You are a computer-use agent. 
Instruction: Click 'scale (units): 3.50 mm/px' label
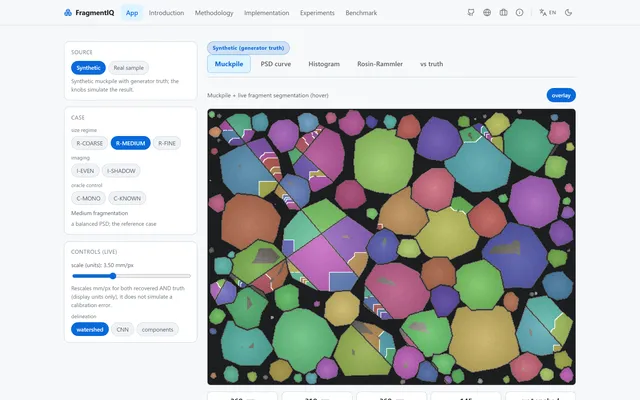click(x=102, y=265)
